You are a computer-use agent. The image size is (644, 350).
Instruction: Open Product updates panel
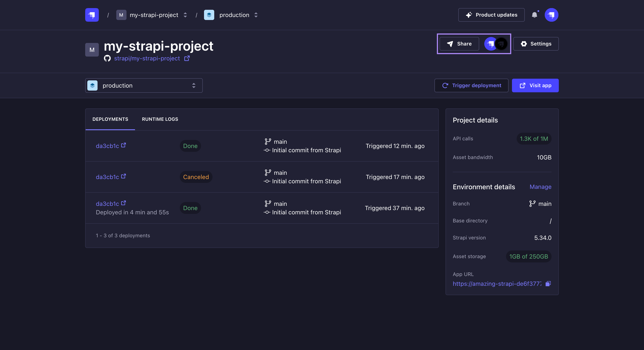[x=491, y=15]
